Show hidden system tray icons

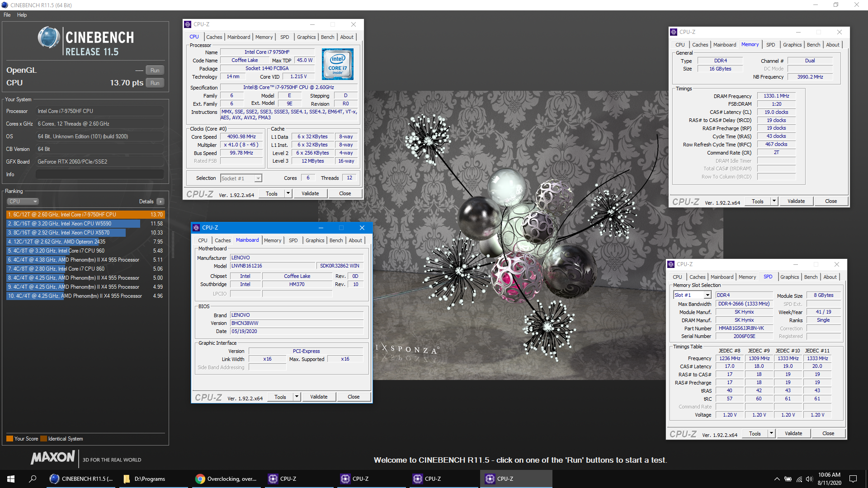click(777, 479)
